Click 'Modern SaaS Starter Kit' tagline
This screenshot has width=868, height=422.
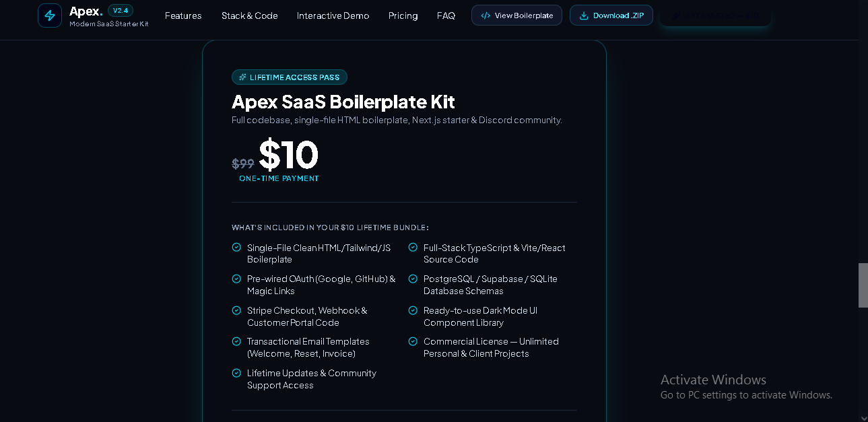pos(109,24)
